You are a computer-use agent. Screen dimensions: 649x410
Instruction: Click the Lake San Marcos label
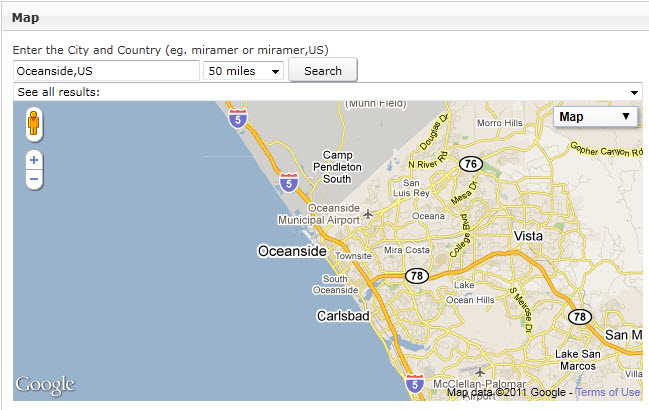coord(578,360)
